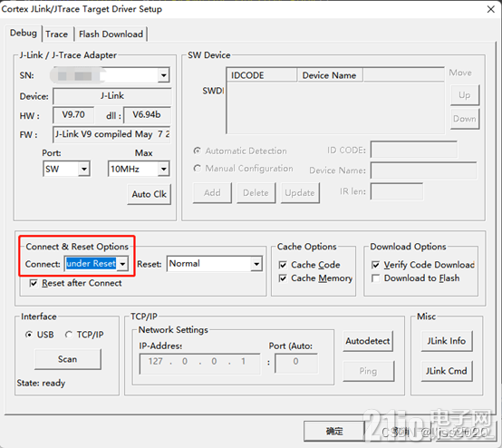Select the USB interface radio button
Viewport: 502px width, 448px height.
tap(29, 335)
